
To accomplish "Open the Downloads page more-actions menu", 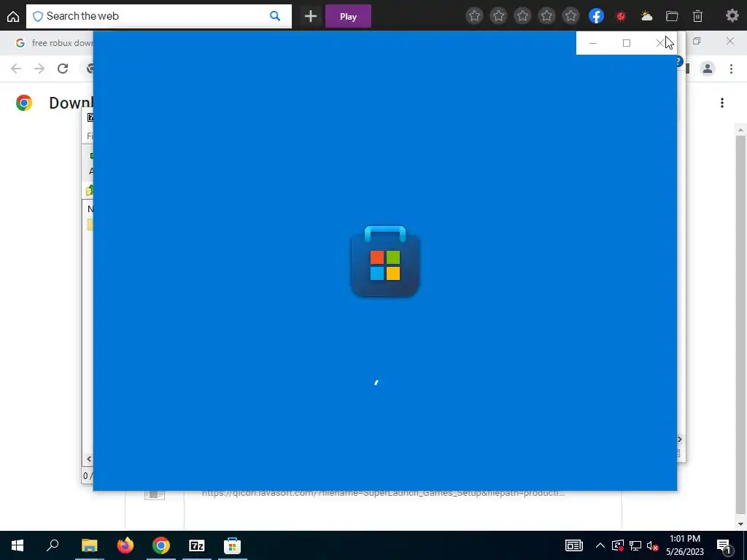I will [722, 103].
